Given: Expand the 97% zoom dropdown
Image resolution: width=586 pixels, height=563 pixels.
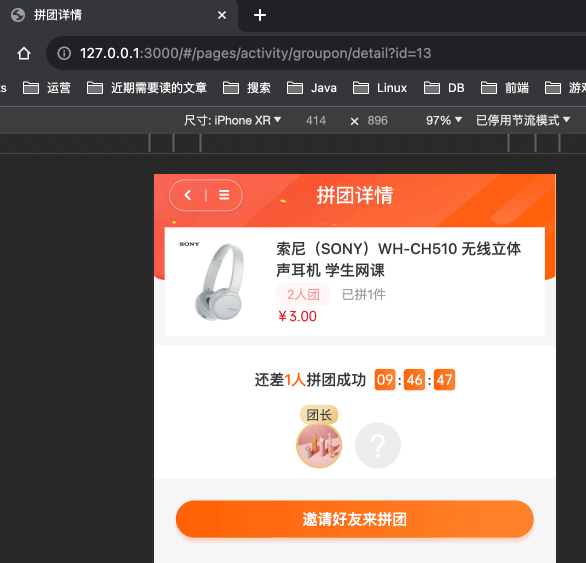Looking at the screenshot, I should point(444,120).
